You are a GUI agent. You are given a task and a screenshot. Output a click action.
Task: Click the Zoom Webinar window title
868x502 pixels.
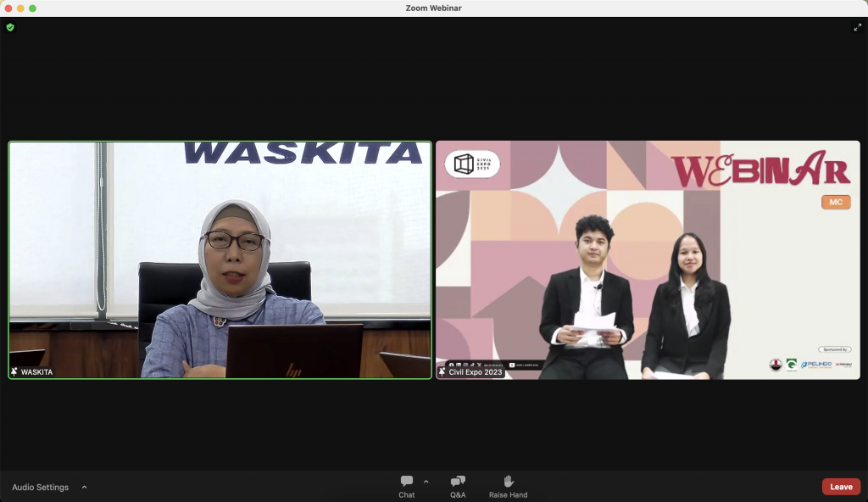[x=433, y=8]
